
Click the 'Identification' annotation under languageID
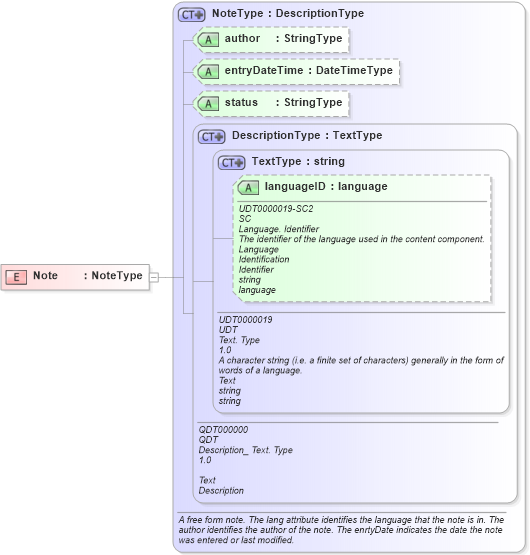264,259
